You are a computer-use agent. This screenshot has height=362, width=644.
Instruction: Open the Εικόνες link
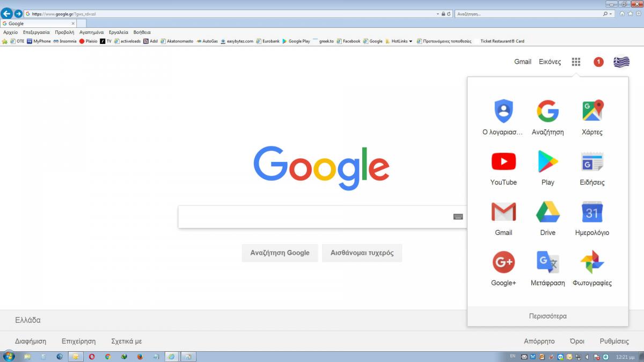550,62
